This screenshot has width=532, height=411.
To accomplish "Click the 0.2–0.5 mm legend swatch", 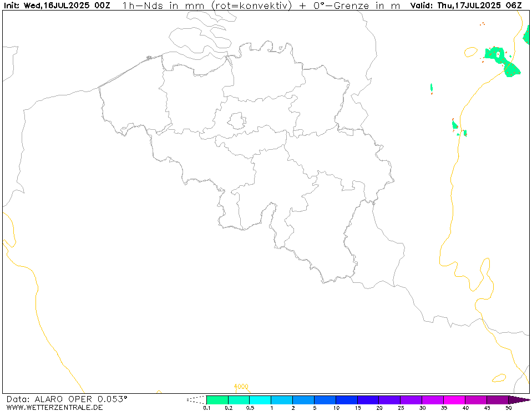I will pos(239,400).
